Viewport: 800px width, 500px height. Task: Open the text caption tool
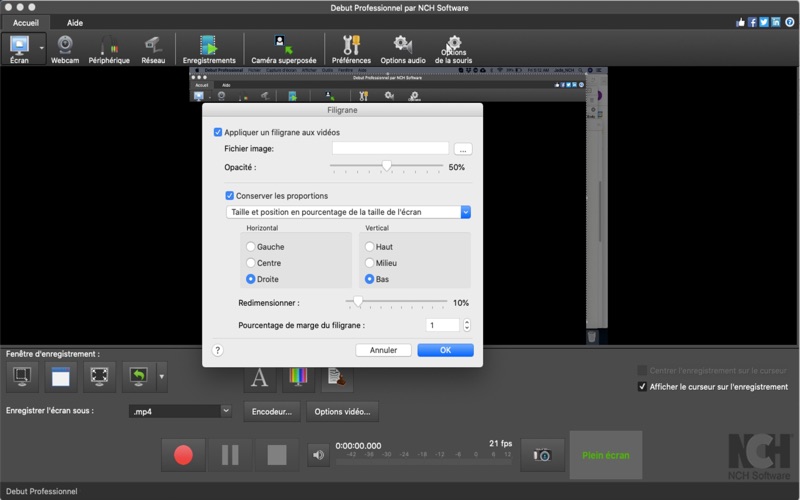[x=259, y=378]
